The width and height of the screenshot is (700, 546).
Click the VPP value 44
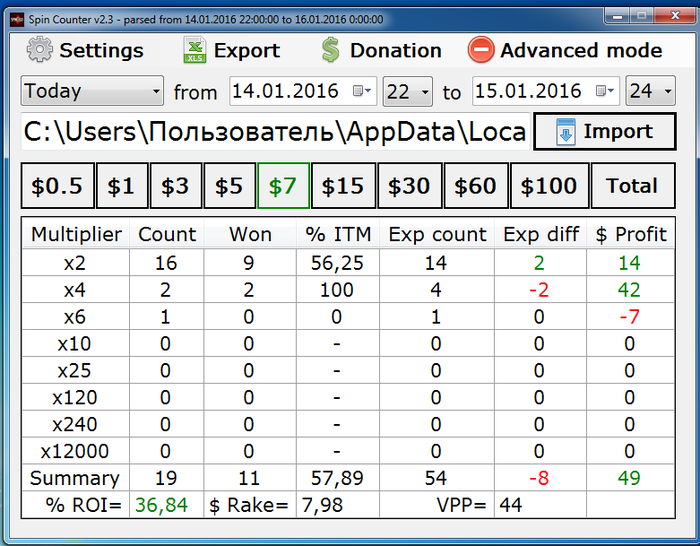tap(511, 505)
